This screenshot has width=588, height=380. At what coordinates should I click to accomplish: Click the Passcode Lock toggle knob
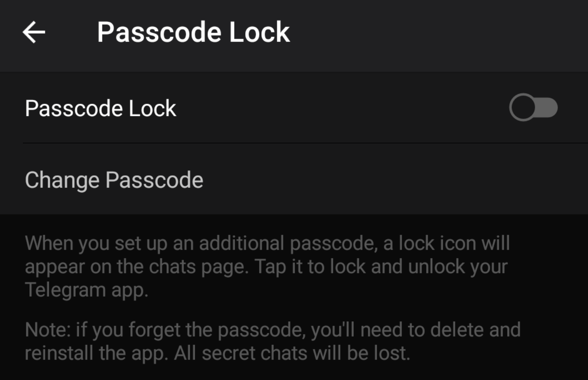(x=523, y=107)
